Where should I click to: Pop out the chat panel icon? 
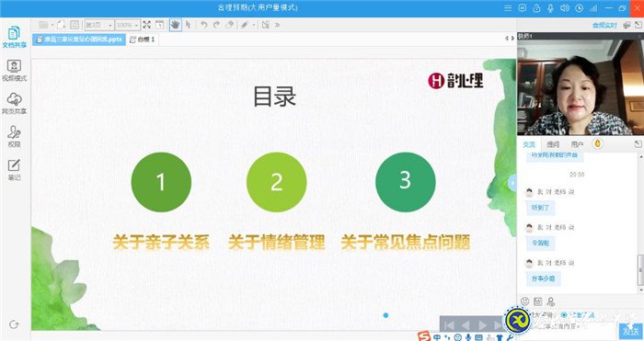638,144
